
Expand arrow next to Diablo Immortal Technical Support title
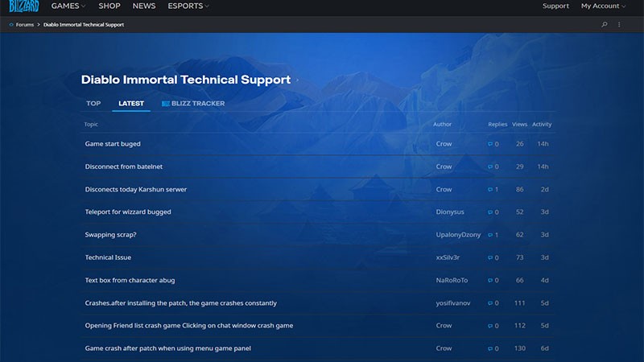(297, 80)
